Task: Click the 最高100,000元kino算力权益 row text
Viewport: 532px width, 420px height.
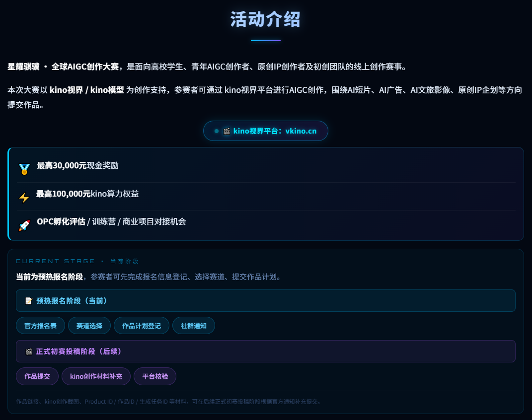Action: (x=87, y=194)
